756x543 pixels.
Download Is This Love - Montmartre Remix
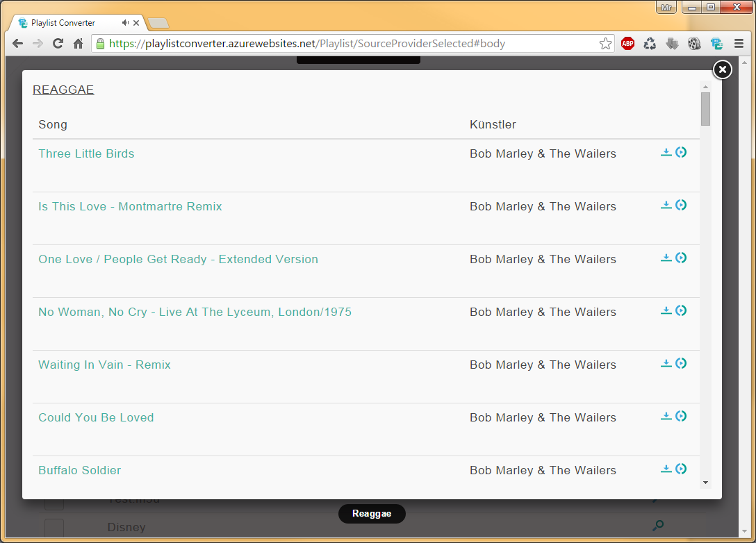pos(666,206)
